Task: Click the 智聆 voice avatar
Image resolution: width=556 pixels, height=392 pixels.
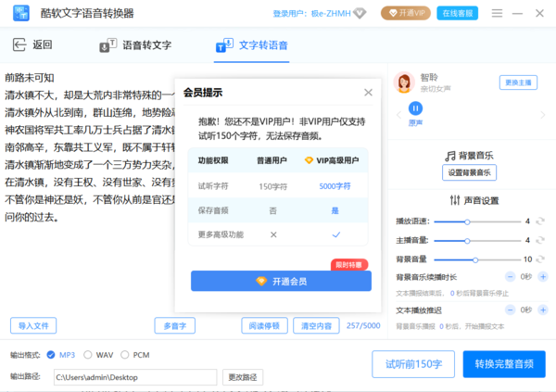Action: point(405,83)
